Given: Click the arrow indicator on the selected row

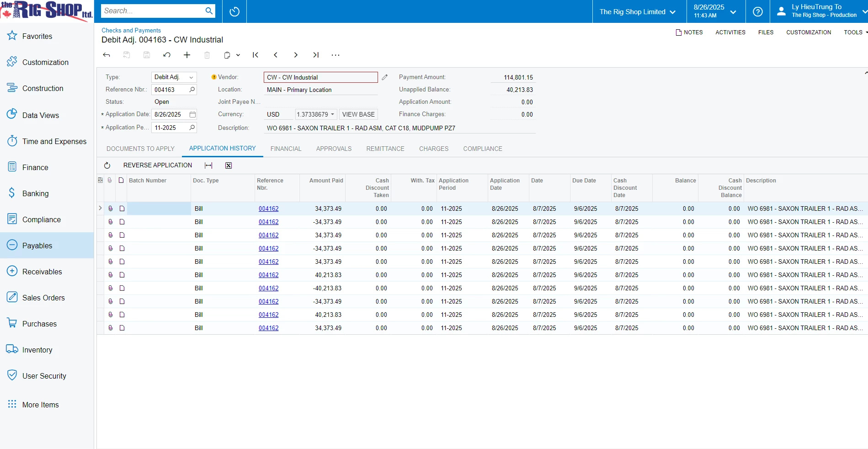Looking at the screenshot, I should 100,208.
